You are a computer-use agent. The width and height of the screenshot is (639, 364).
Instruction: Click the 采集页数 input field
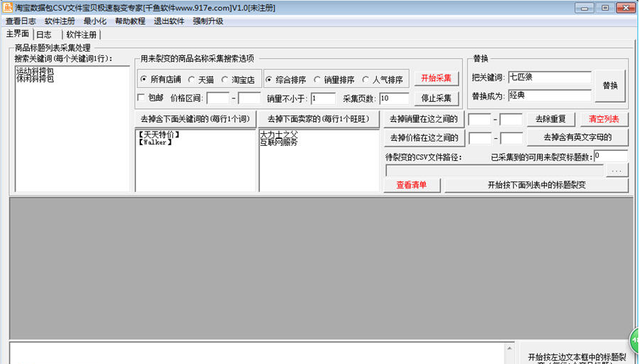click(x=394, y=98)
